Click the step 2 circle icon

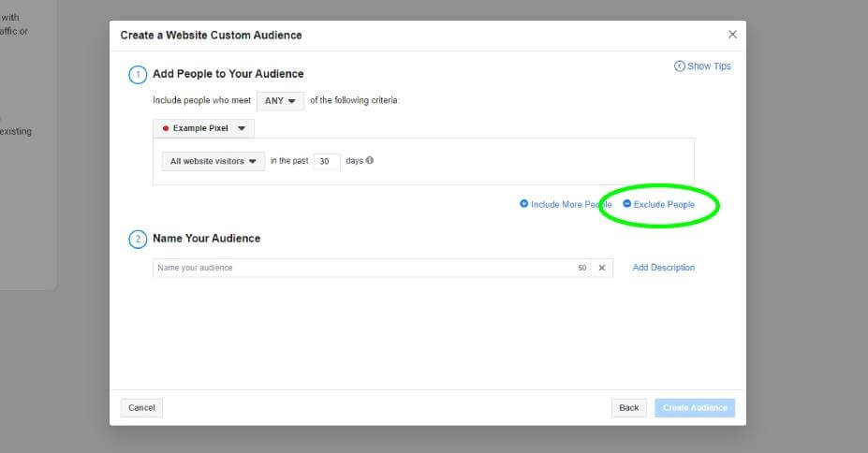click(137, 239)
